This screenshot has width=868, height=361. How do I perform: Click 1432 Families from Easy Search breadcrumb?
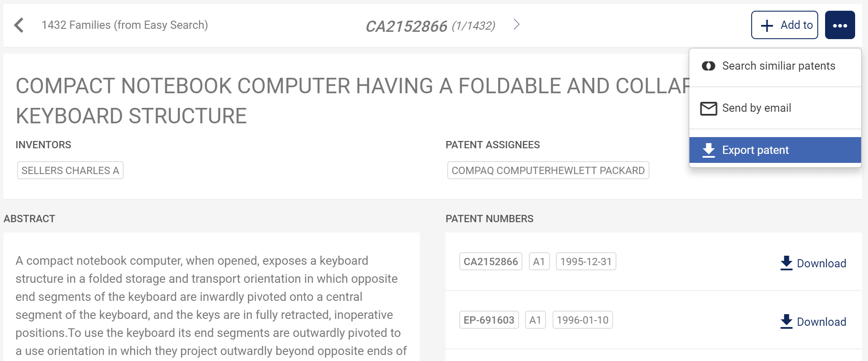pos(124,25)
